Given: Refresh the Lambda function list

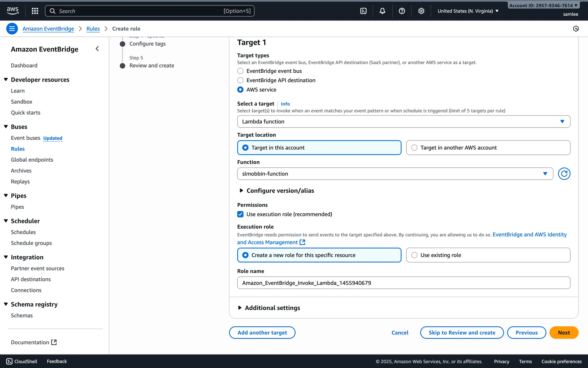Looking at the screenshot, I should tap(564, 174).
